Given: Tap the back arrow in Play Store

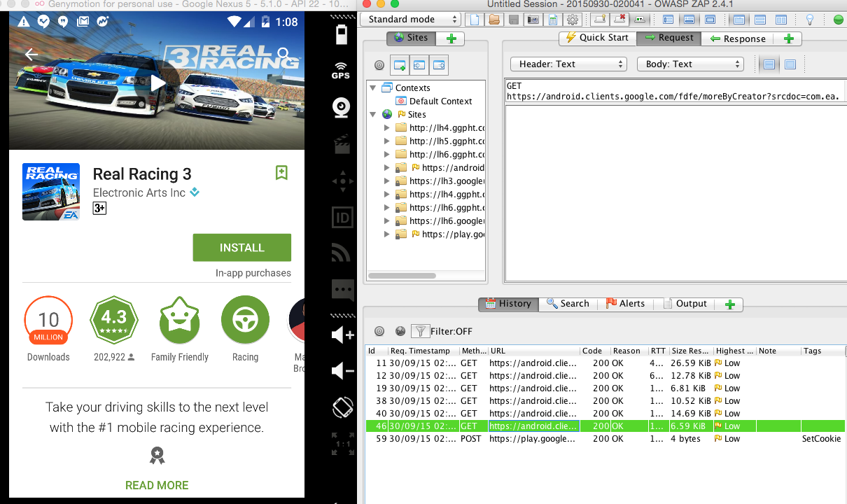Looking at the screenshot, I should click(31, 54).
